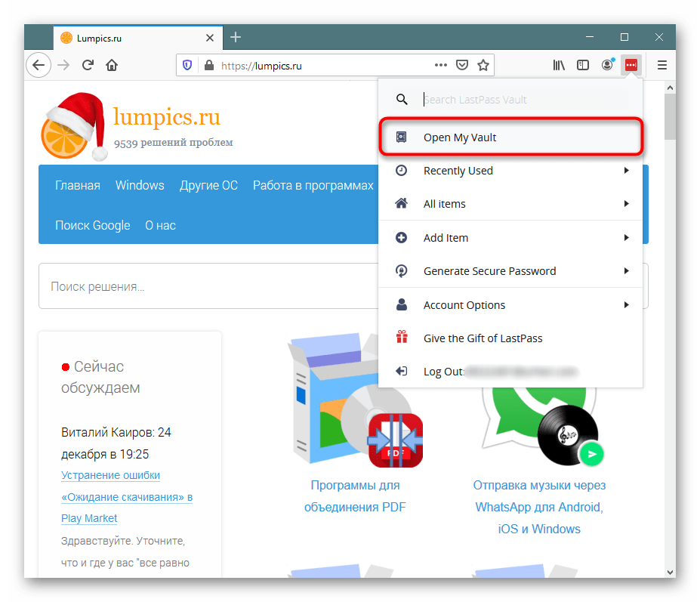The image size is (700, 602).
Task: Open page actions three-dot menu
Action: (441, 65)
